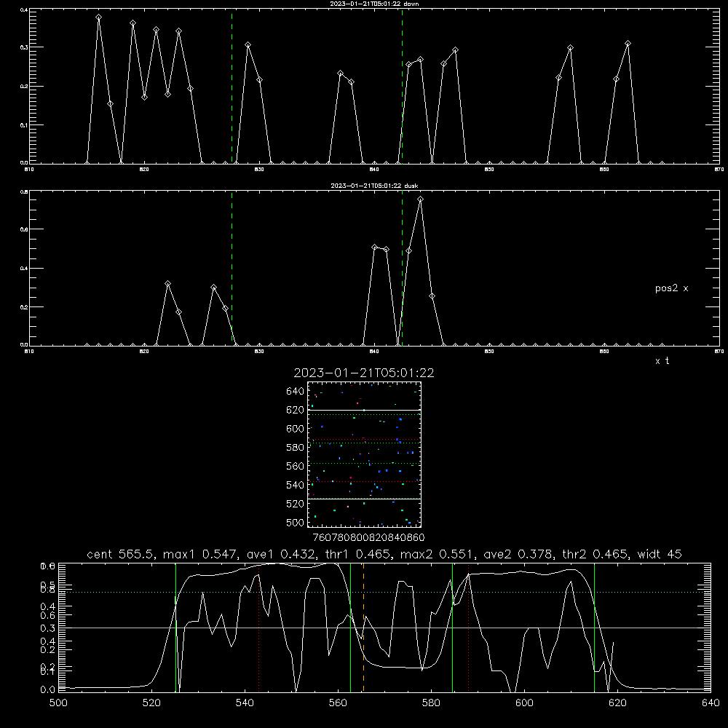
Task: Click the orange dashed vertical line in bottom plot
Action: coord(363,628)
